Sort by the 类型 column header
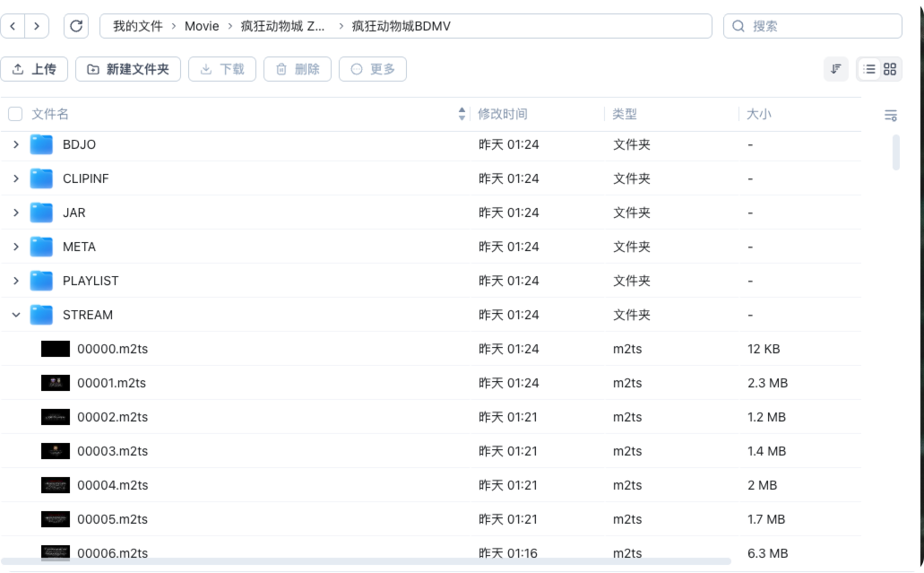This screenshot has width=924, height=573. (x=625, y=114)
